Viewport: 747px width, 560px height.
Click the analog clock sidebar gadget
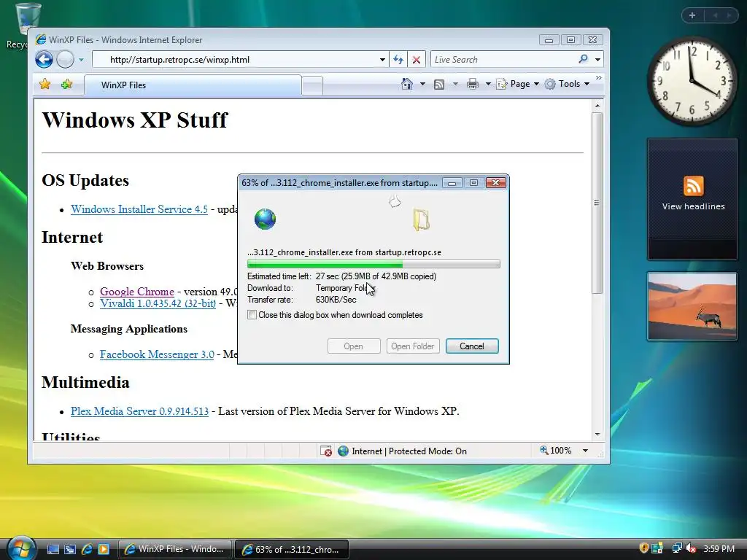click(x=692, y=82)
